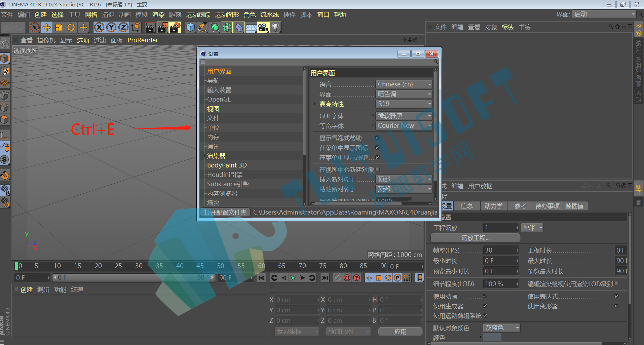644x345 pixels.
Task: Toggle the use animation checkbox (使用动画)
Action: pos(485,296)
